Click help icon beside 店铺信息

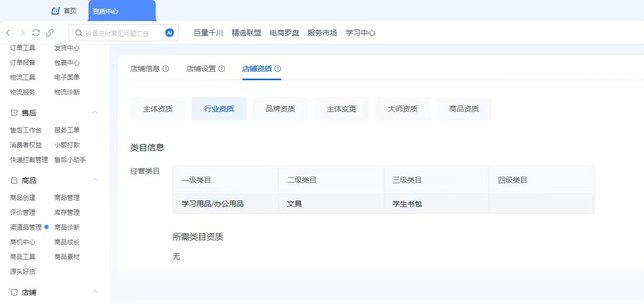pos(166,69)
